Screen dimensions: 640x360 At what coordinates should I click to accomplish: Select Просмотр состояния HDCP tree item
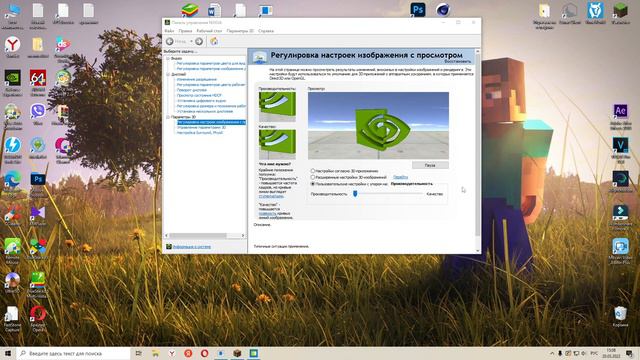(x=199, y=95)
